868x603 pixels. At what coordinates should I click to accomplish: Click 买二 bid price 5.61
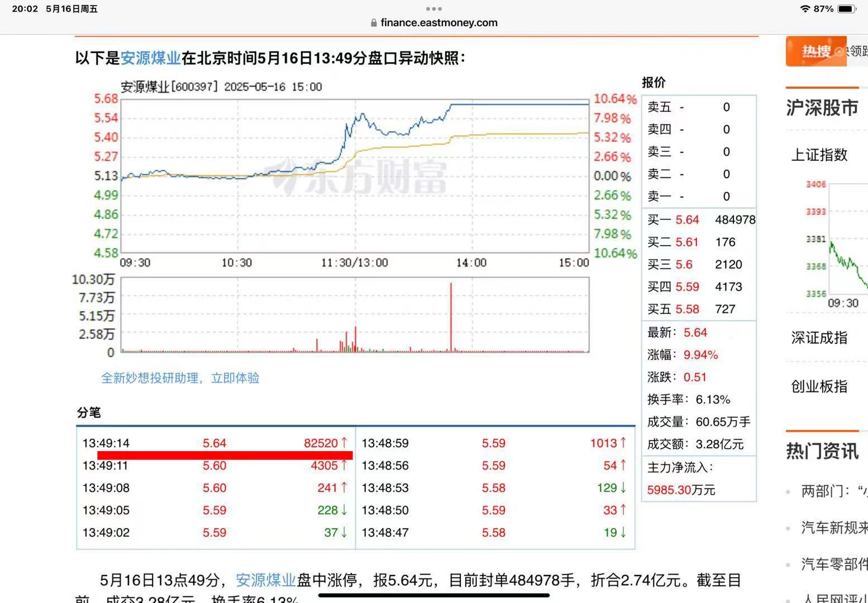click(687, 242)
